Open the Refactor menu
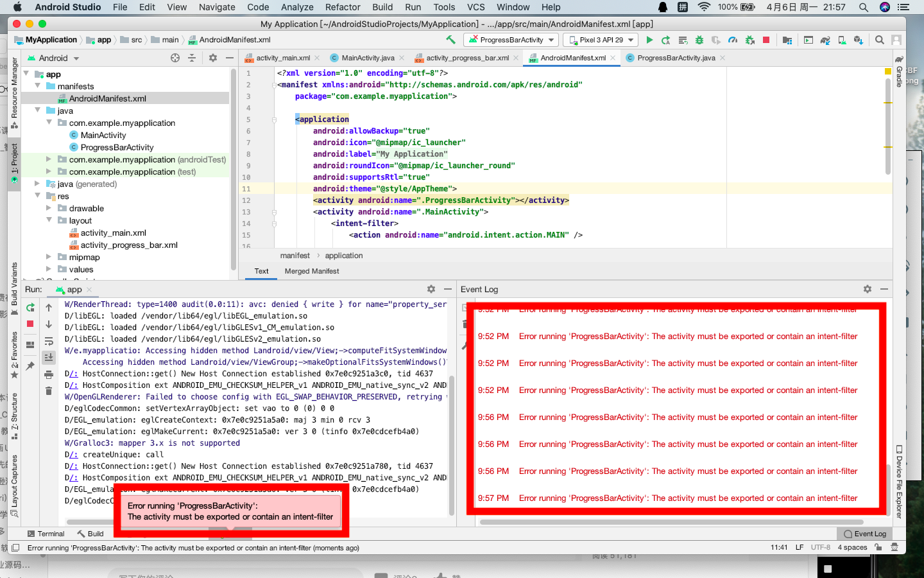The height and width of the screenshot is (578, 924). click(x=343, y=7)
